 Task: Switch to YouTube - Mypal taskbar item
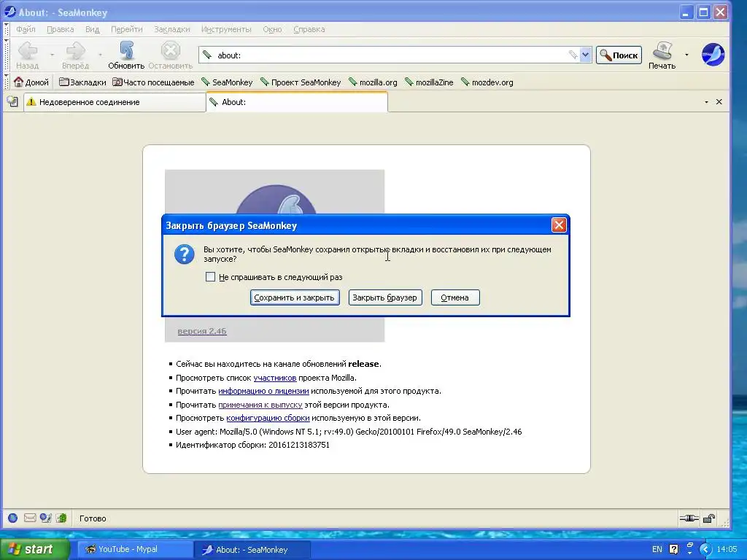tap(135, 549)
